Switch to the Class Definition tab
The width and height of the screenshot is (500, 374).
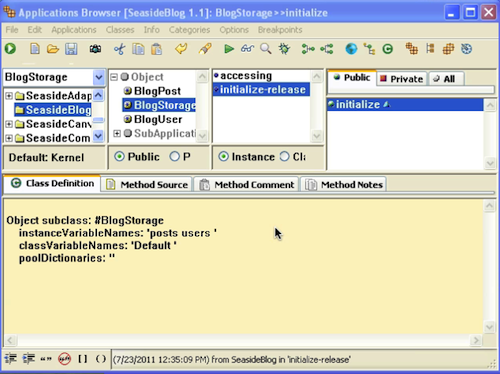(x=52, y=183)
